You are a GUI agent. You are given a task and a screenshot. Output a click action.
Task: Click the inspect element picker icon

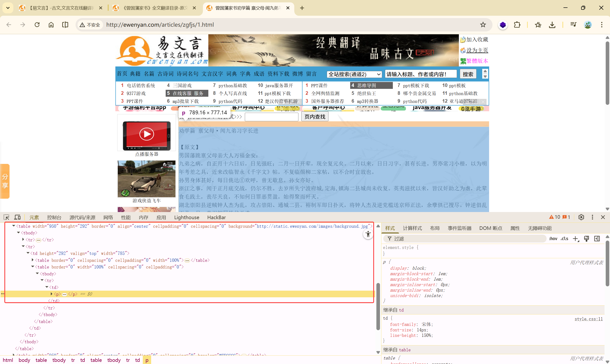pyautogui.click(x=6, y=217)
